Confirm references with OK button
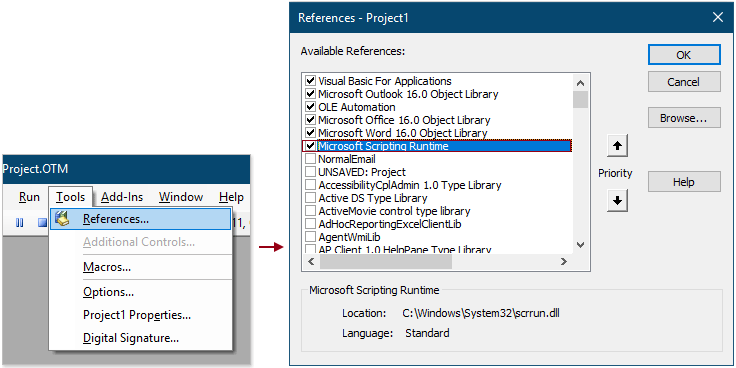Viewport: 736px width, 368px height. [684, 55]
